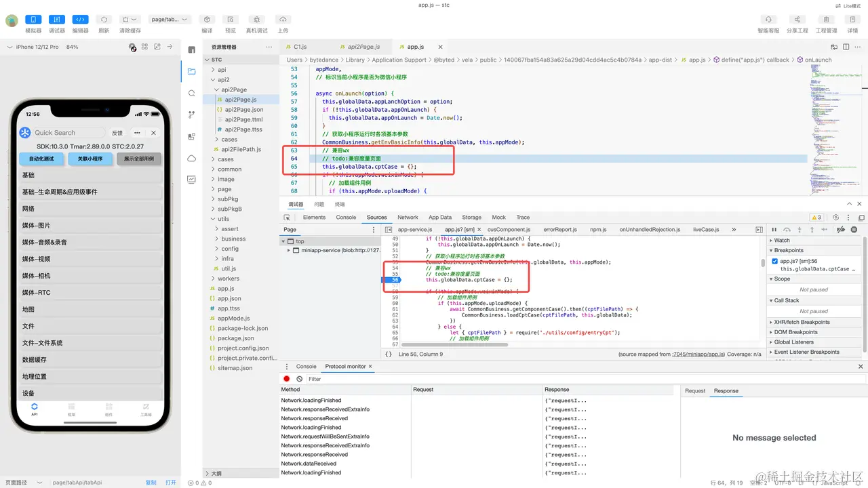
Task: Open the Elements devtools tab
Action: (x=314, y=218)
